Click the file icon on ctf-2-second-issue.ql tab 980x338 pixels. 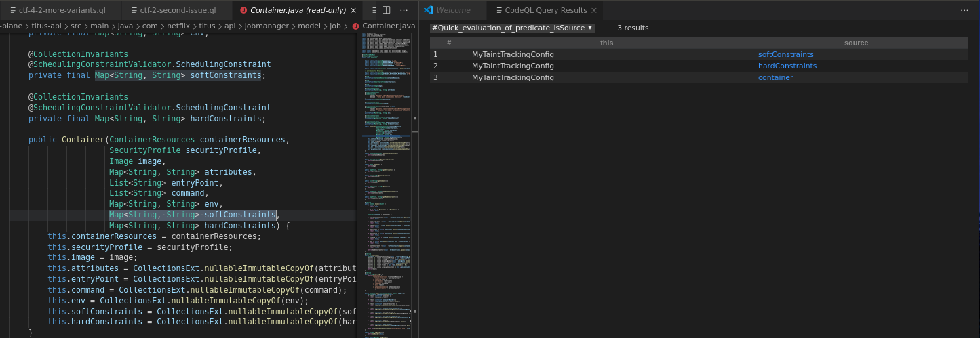point(134,10)
